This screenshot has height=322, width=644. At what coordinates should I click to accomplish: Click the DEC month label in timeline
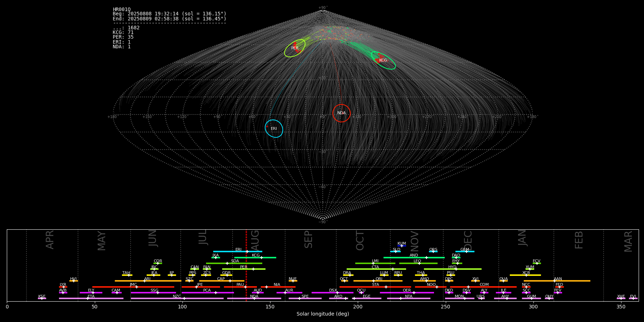click(x=468, y=240)
